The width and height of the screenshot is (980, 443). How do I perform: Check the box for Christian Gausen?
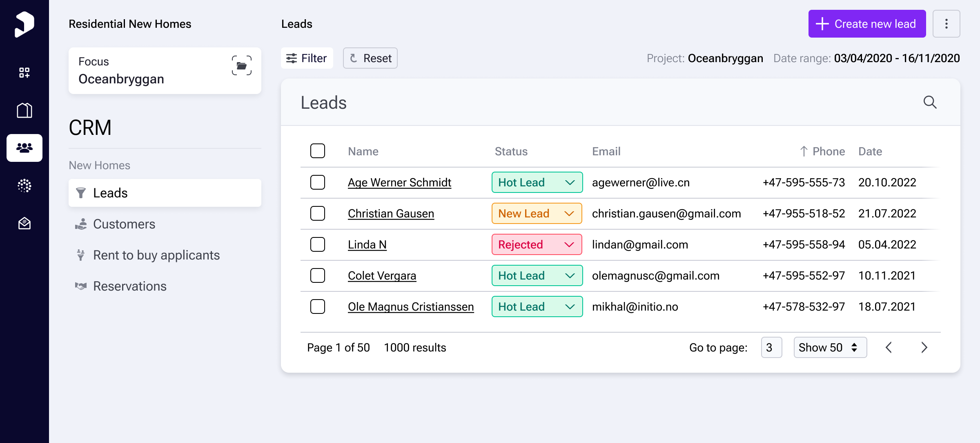(318, 213)
